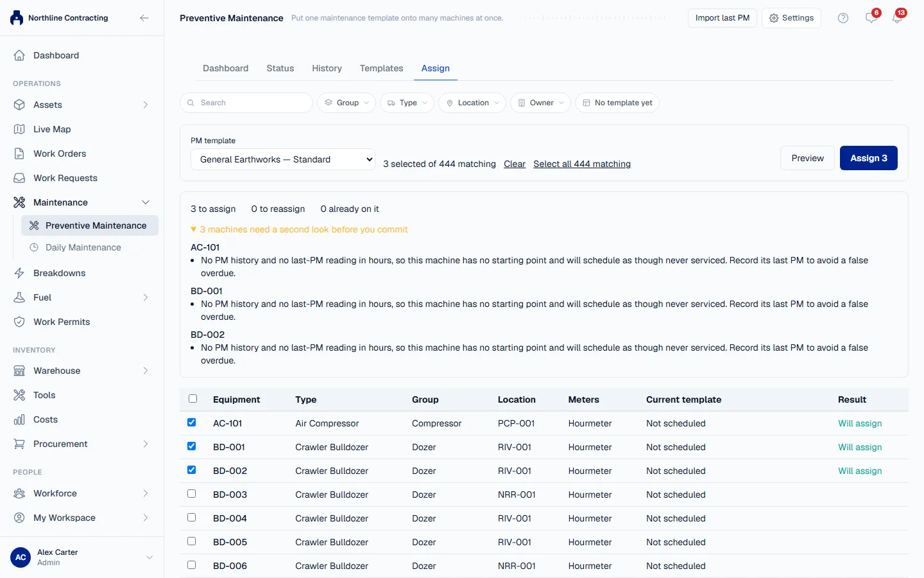
Task: Collapse the sidebar with the arrow icon
Action: click(x=144, y=18)
